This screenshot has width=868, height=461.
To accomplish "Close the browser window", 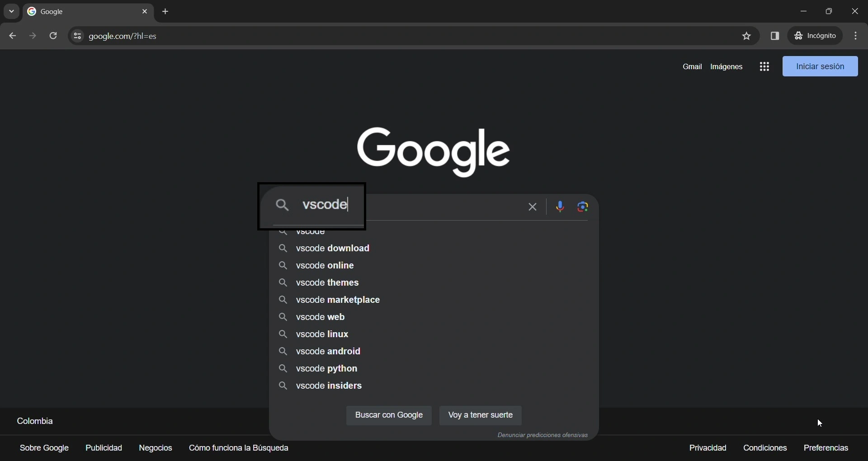I will [x=855, y=12].
